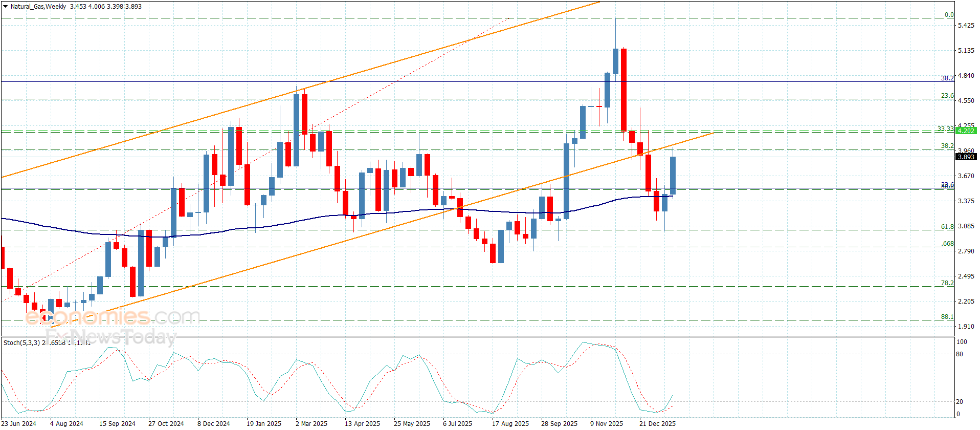Click the 1.910 price axis label
The image size is (980, 430).
pos(966,327)
